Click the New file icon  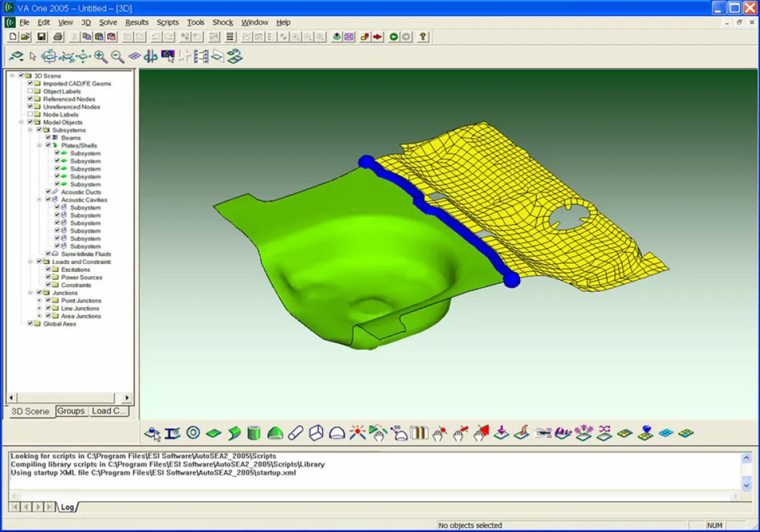(x=13, y=37)
